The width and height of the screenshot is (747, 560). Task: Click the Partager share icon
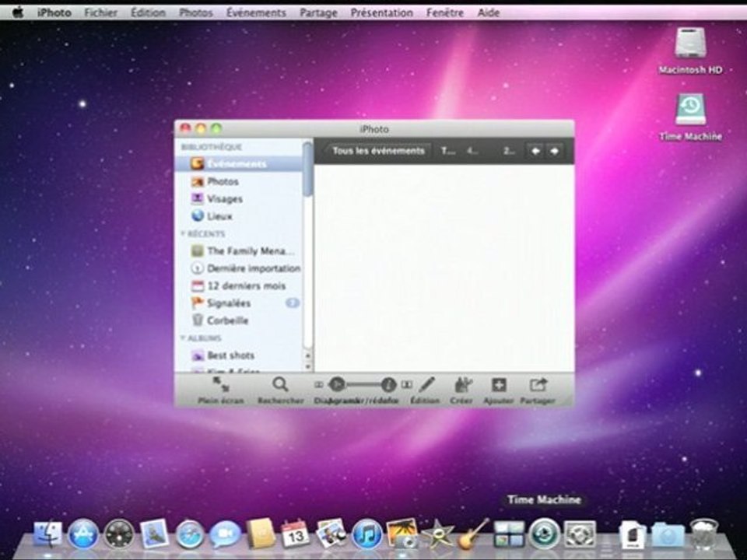tap(538, 385)
